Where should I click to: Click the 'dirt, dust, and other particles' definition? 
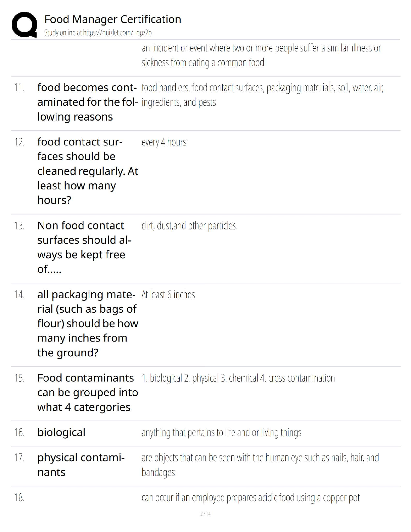pos(189,226)
